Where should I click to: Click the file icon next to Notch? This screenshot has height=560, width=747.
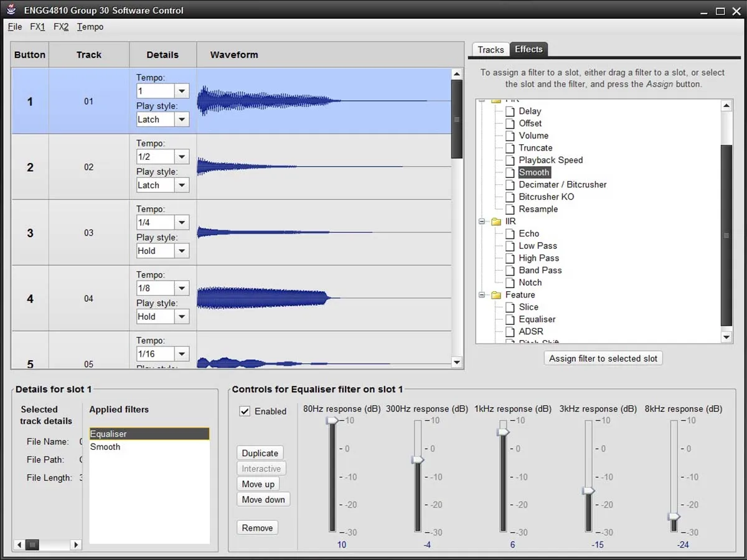[x=510, y=283]
